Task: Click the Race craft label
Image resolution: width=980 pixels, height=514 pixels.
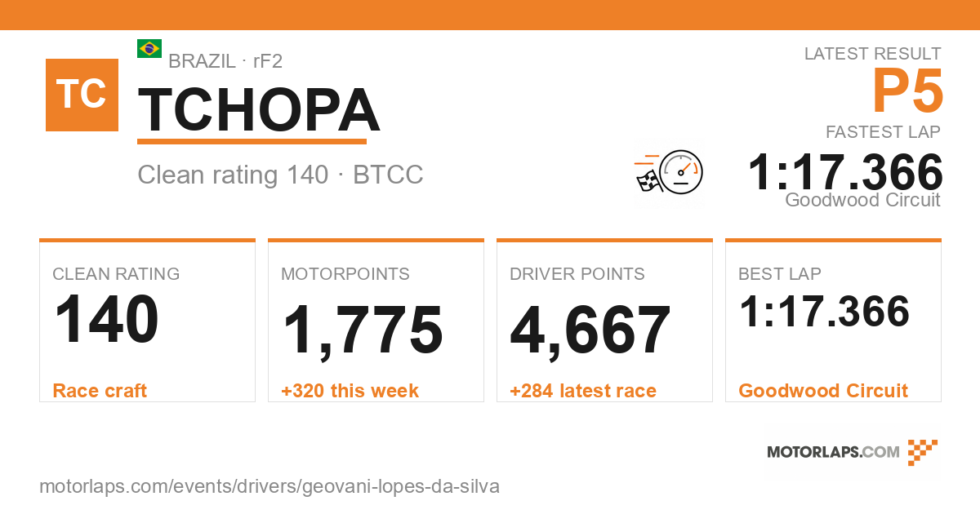Action: pyautogui.click(x=100, y=391)
